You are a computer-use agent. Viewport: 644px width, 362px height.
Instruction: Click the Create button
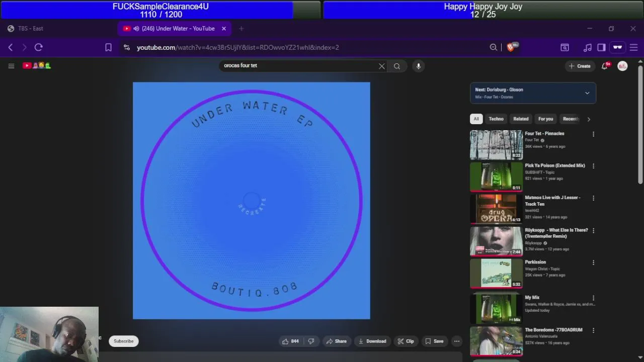pos(580,66)
